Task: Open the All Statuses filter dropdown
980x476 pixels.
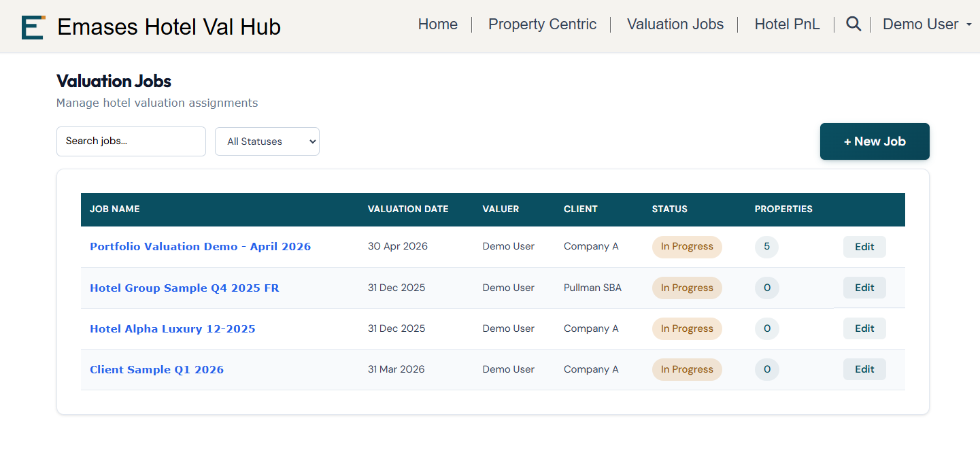Action: pyautogui.click(x=267, y=141)
